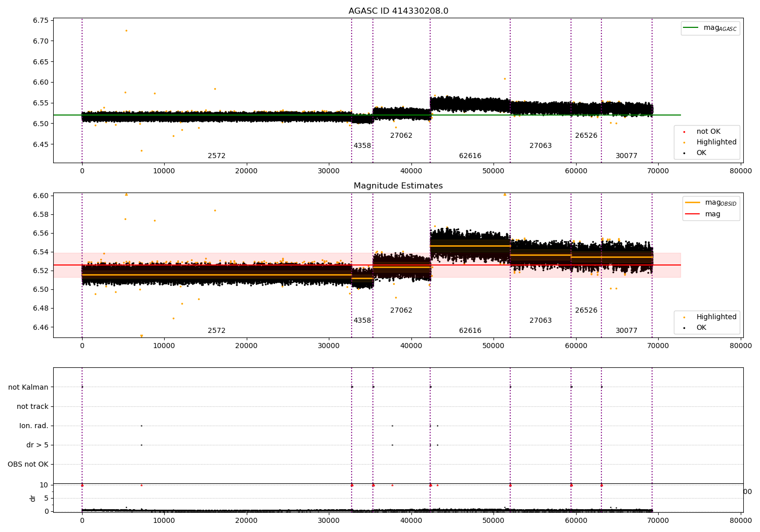Screen dimensions: 760x532
Task: Click the highest orange outlier near 6.72 in top plot
Action: (126, 30)
